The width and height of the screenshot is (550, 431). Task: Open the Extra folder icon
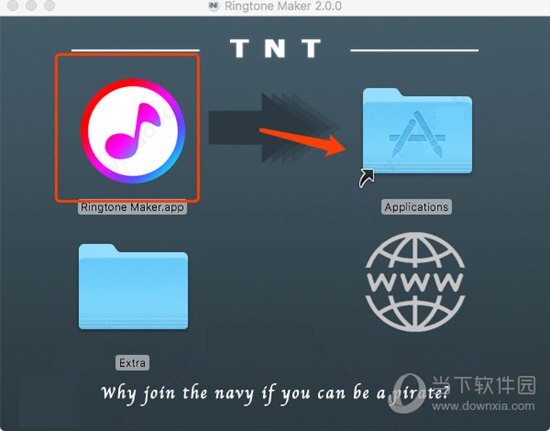[x=133, y=287]
